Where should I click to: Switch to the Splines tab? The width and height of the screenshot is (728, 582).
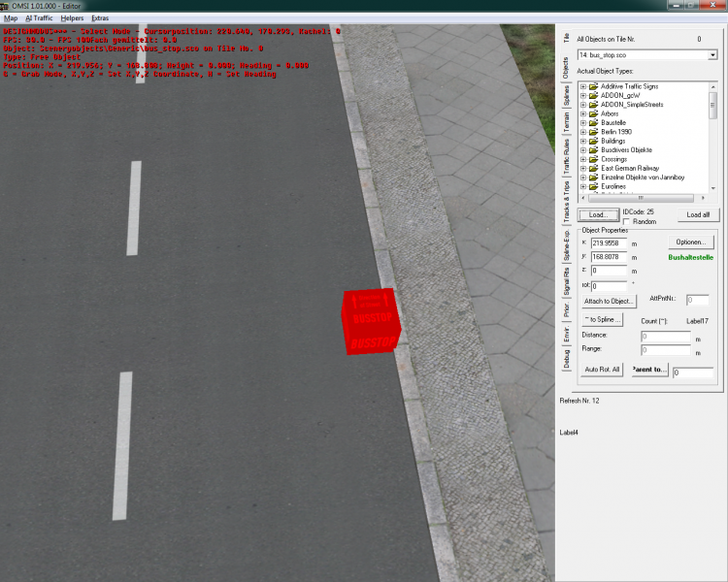(566, 96)
